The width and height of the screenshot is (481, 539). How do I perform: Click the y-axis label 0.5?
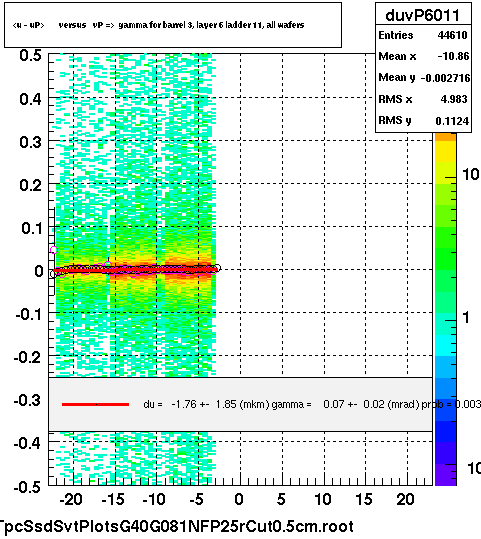pyautogui.click(x=30, y=55)
